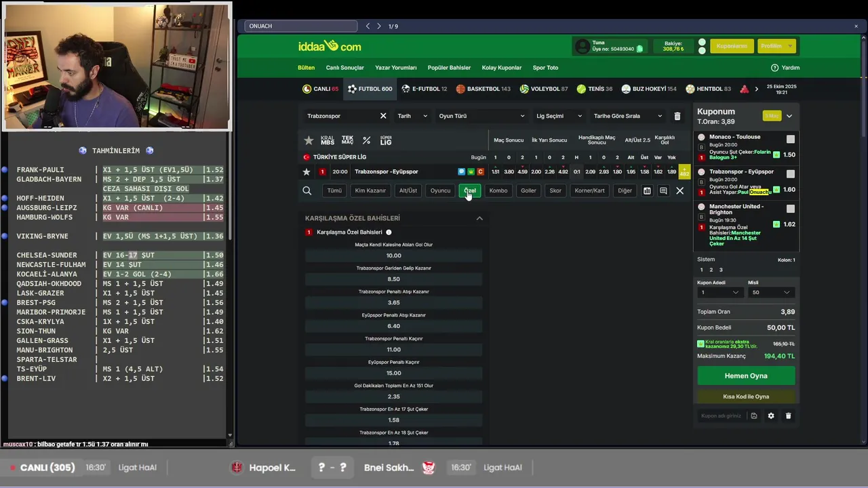Open the blue comment icon for Trabzonspor - Eyüpspor
Image resolution: width=868 pixels, height=488 pixels.
pyautogui.click(x=461, y=172)
